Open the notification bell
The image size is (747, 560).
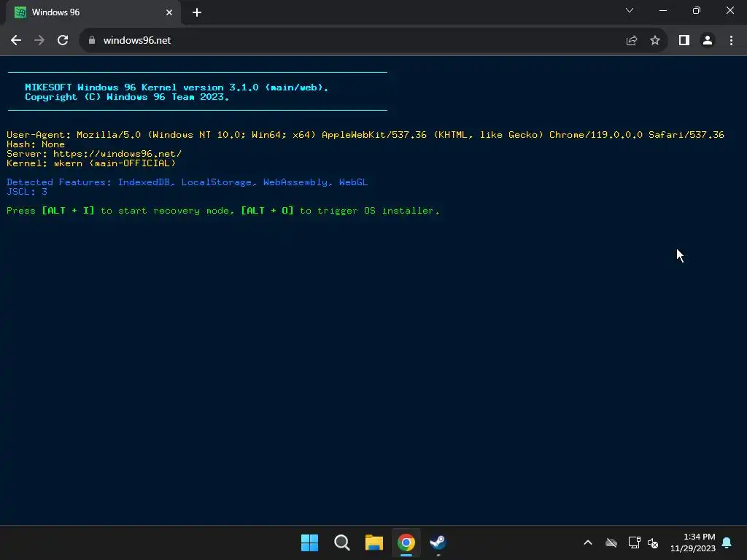point(727,542)
